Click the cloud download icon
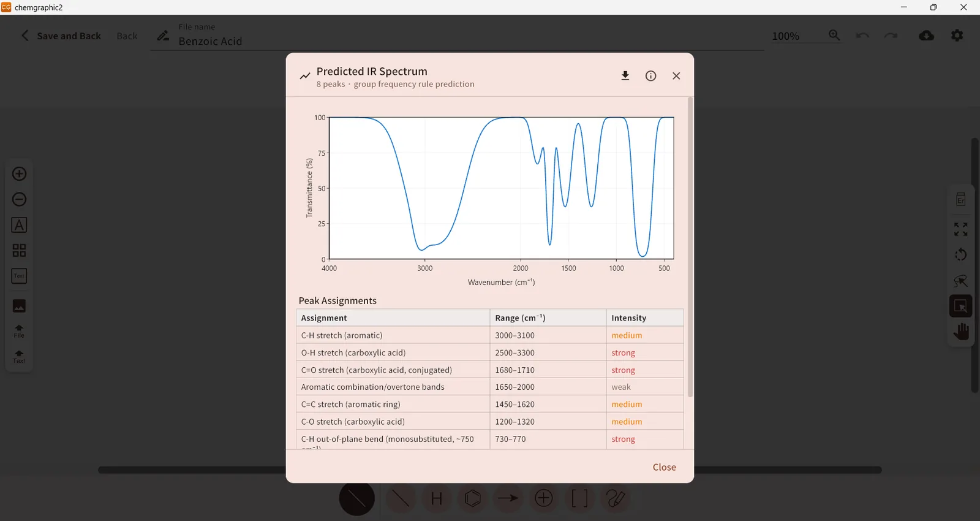980x521 pixels. [927, 36]
